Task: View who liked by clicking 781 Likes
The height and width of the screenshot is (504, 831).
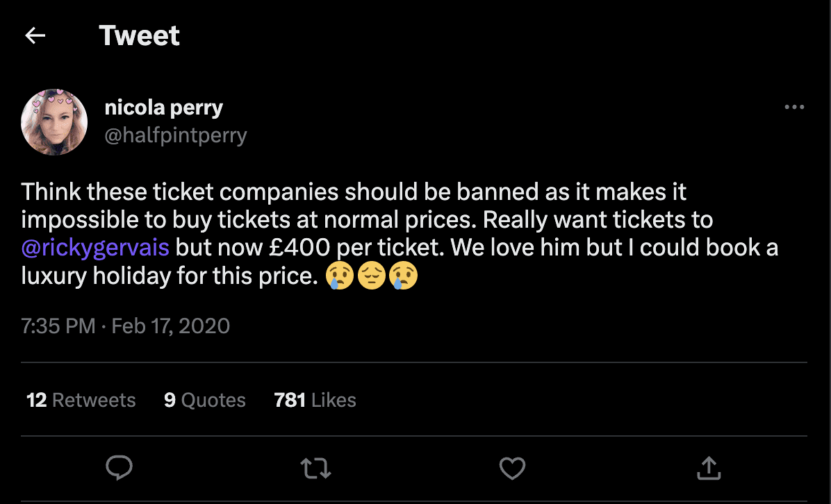Action: pos(314,400)
